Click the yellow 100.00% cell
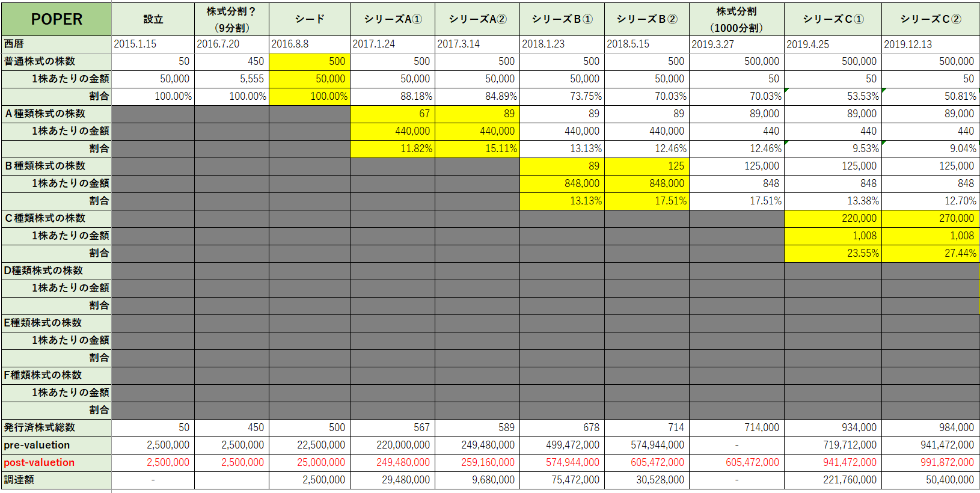 (x=310, y=96)
